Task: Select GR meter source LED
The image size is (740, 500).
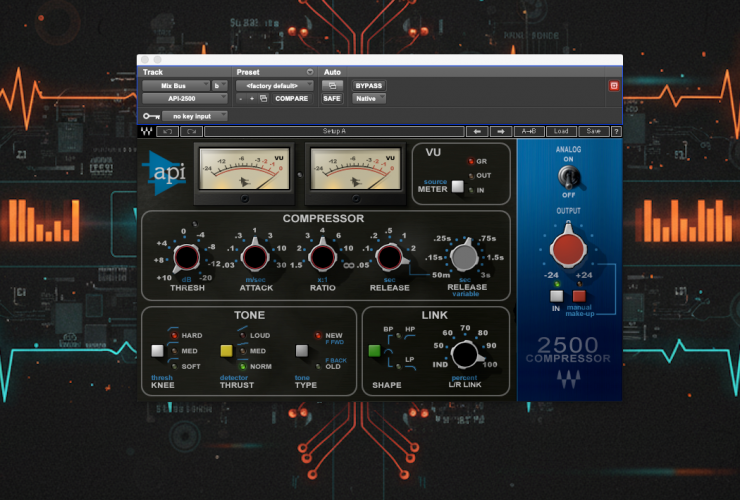Action: 471,161
